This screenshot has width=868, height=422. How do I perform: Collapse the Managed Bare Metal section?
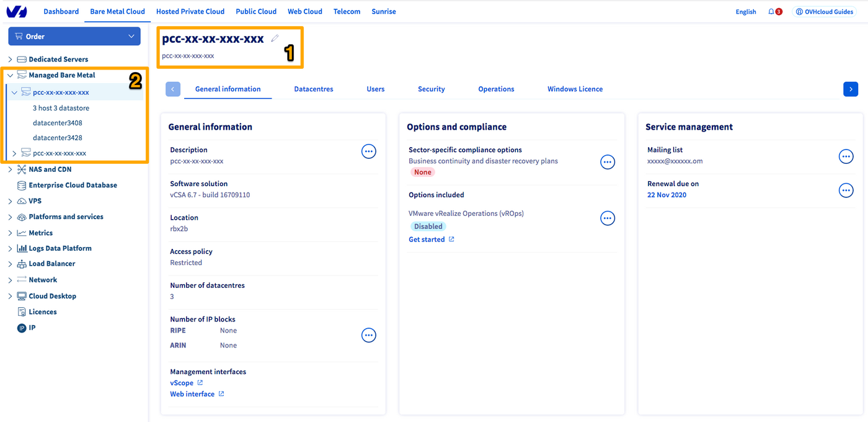(10, 75)
